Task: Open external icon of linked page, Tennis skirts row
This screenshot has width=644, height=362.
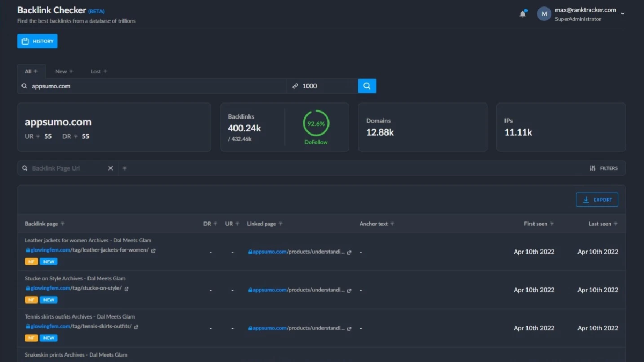Action: (x=349, y=328)
